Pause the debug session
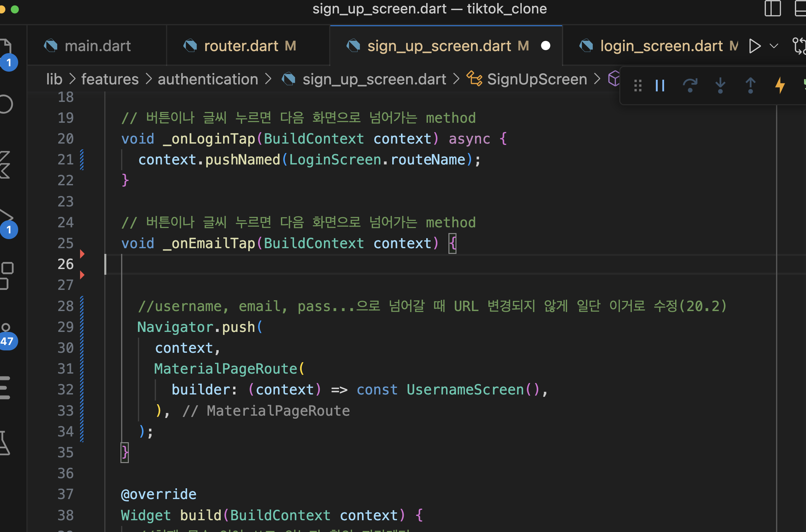Screen dimensions: 806x532 [660, 85]
